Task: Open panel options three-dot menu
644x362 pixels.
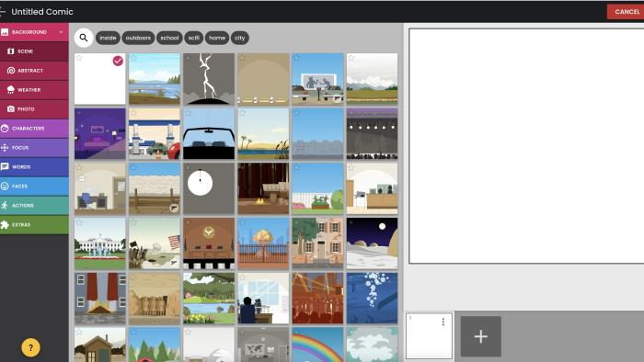Action: click(443, 322)
